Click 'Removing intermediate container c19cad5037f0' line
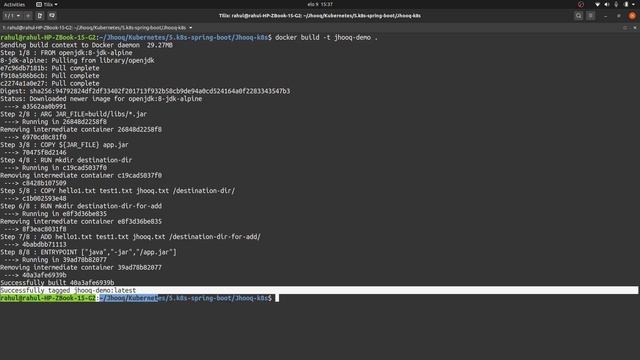 (81, 176)
